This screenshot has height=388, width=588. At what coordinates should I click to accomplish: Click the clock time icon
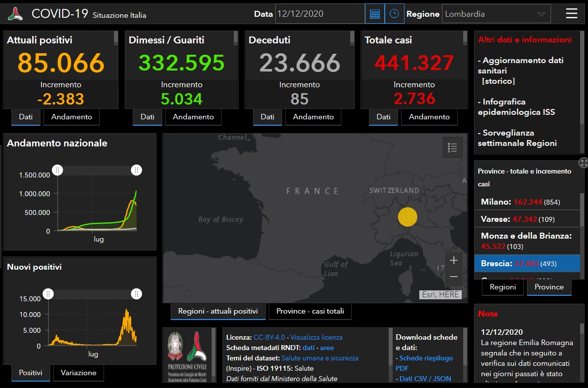[394, 14]
